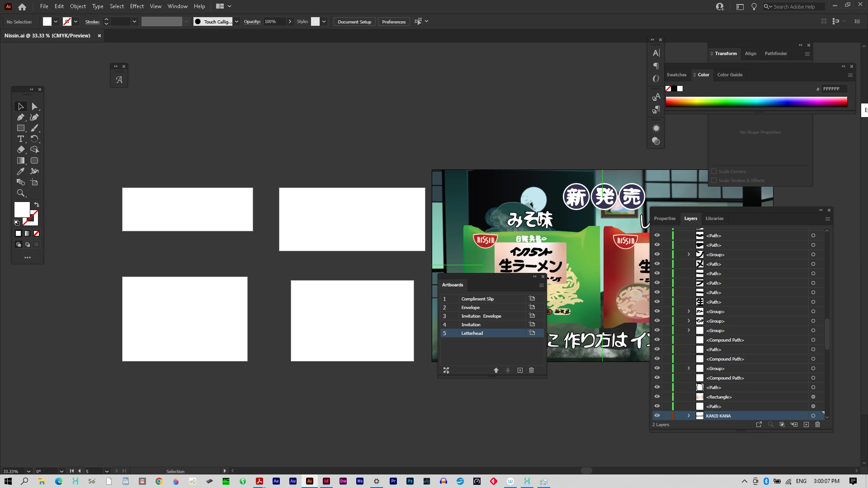The image size is (868, 488).
Task: Click the Document Setup button
Action: (x=354, y=22)
